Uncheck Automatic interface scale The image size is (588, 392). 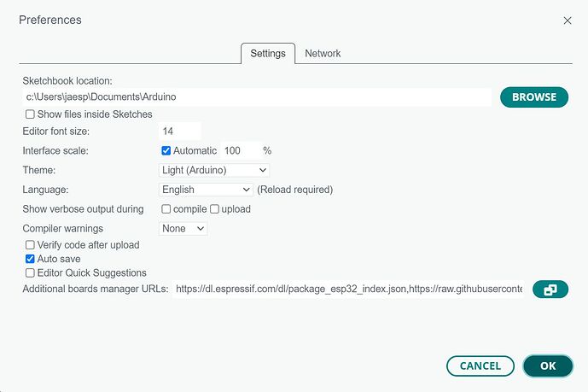(166, 150)
